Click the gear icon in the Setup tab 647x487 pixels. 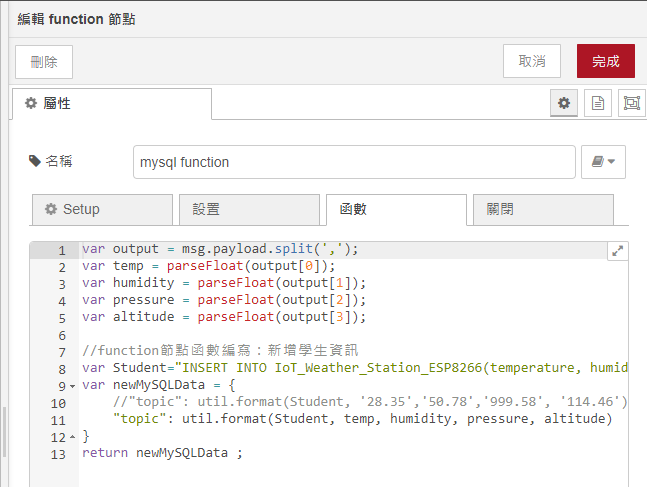(x=51, y=210)
